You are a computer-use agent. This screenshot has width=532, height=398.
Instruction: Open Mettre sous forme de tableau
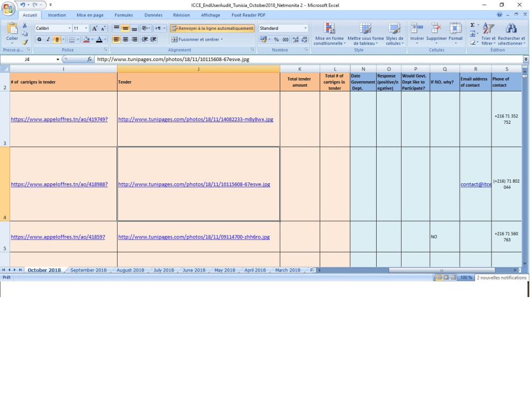tap(365, 34)
